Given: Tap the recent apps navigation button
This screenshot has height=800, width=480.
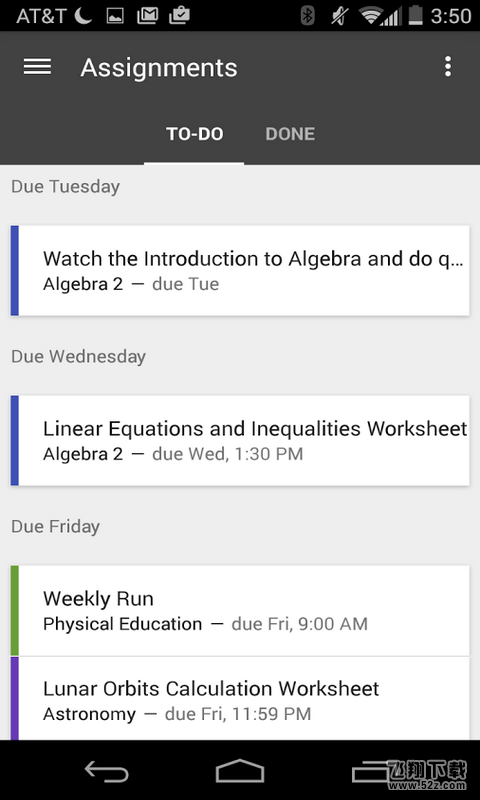Looking at the screenshot, I should [372, 770].
